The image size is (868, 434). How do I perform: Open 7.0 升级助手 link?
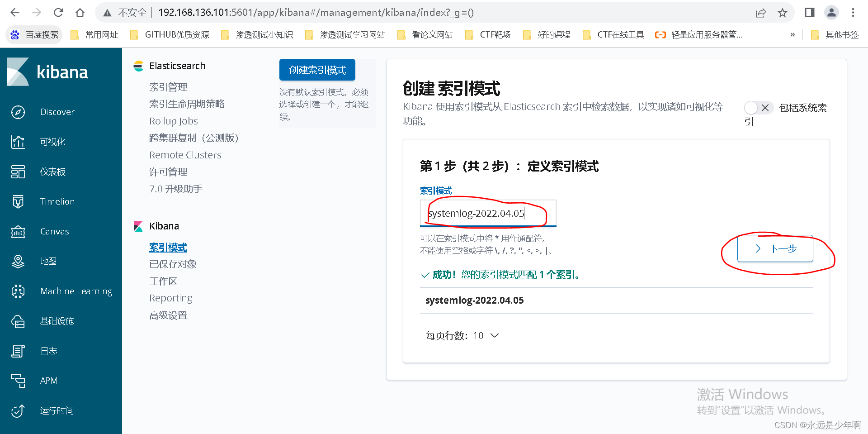tap(176, 189)
